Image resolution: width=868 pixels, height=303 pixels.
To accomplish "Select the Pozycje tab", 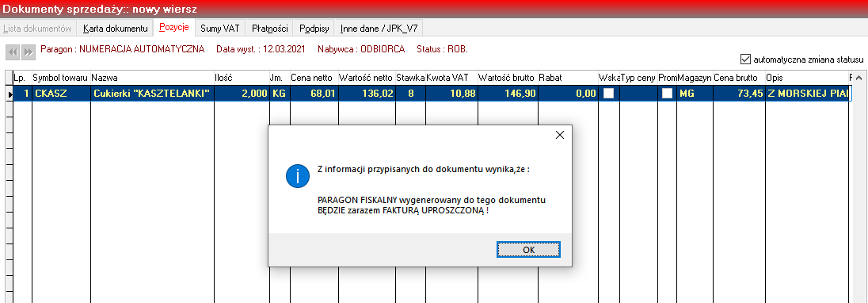I will 173,27.
